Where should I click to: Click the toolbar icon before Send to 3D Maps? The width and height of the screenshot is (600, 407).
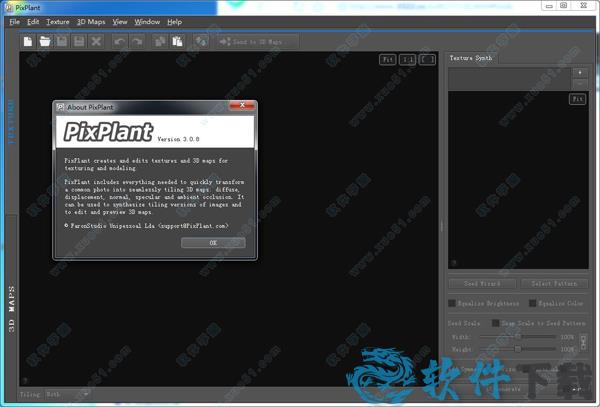pyautogui.click(x=201, y=41)
